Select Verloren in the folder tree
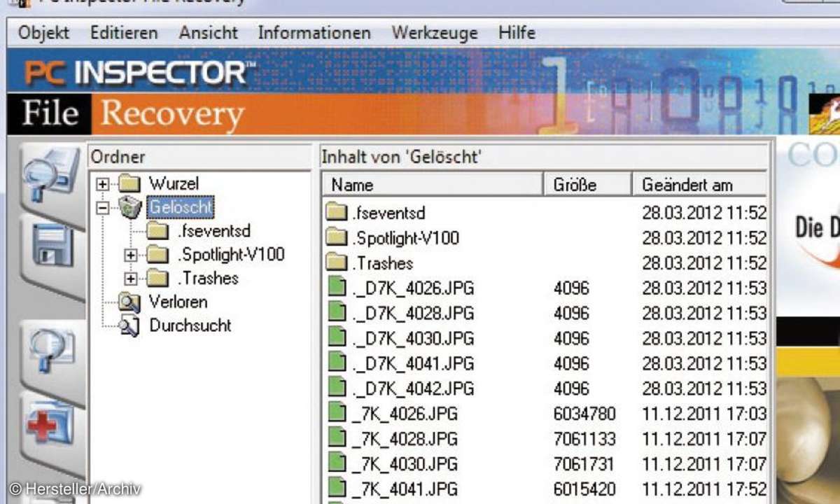 178,302
